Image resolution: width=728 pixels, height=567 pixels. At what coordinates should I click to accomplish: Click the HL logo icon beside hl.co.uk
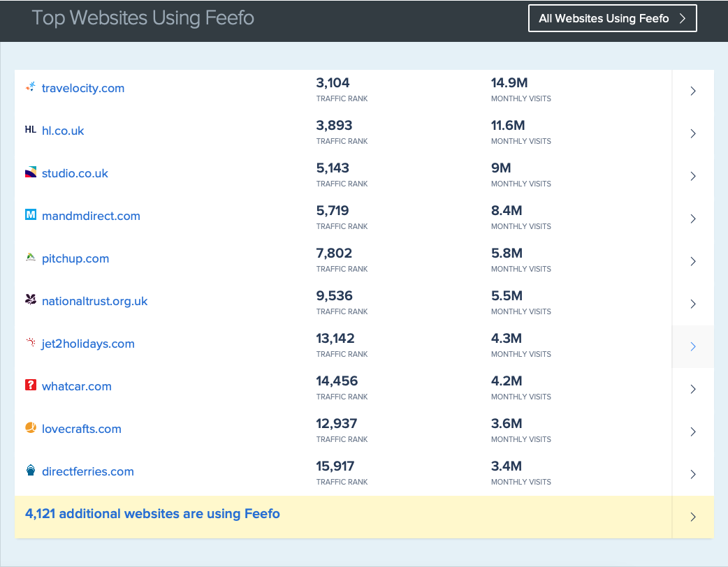click(x=31, y=129)
